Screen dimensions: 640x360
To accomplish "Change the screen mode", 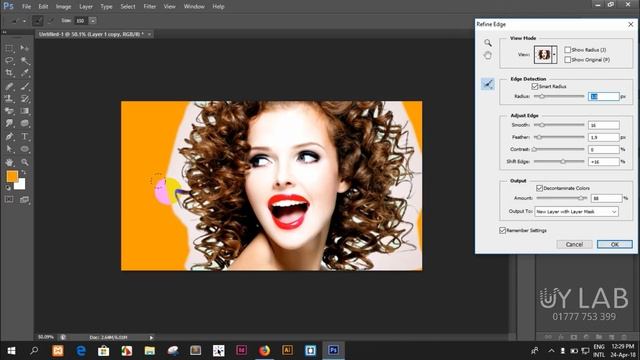I will click(24, 200).
